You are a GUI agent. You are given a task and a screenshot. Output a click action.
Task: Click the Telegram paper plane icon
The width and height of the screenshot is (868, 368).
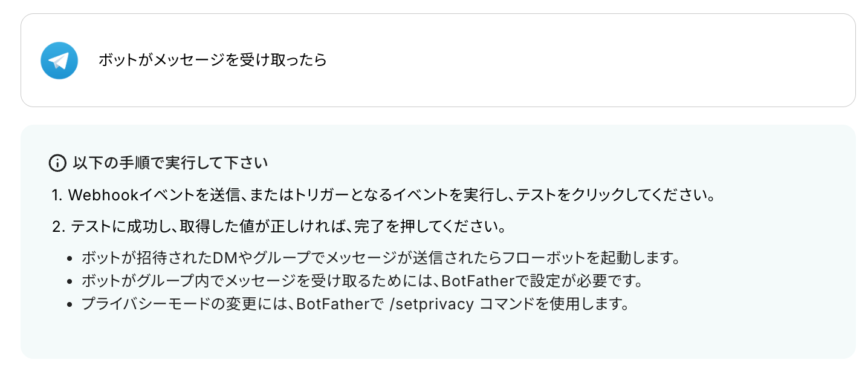[x=59, y=61]
